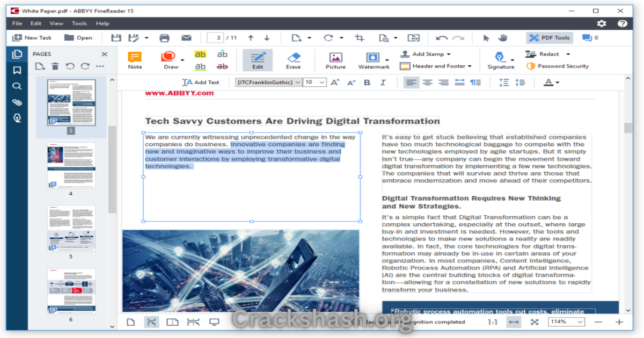Select the Strikethrough text markup tool

222,67
